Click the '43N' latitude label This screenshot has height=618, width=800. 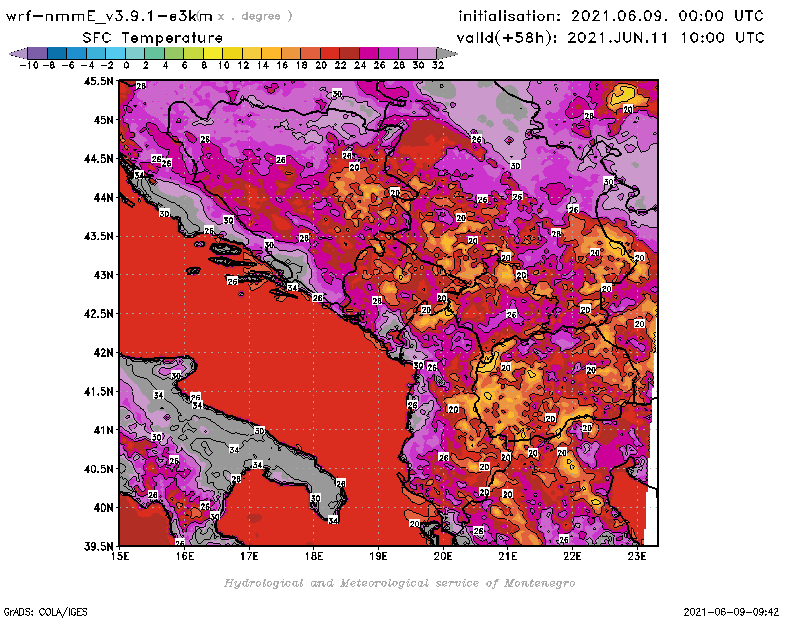click(103, 275)
